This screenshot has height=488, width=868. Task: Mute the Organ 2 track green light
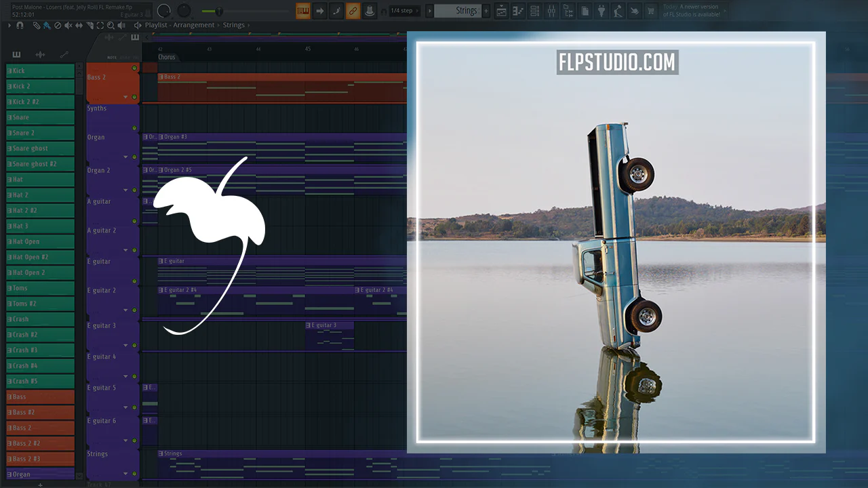[x=134, y=190]
